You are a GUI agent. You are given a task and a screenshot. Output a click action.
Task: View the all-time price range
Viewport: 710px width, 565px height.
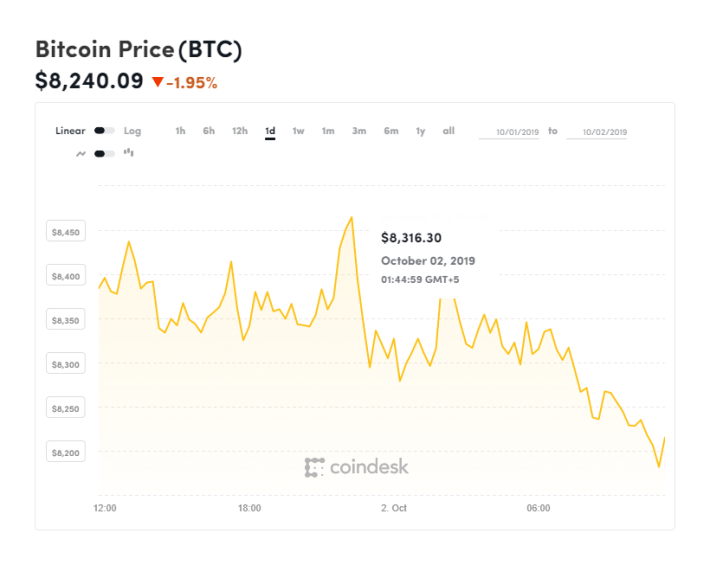tap(449, 131)
